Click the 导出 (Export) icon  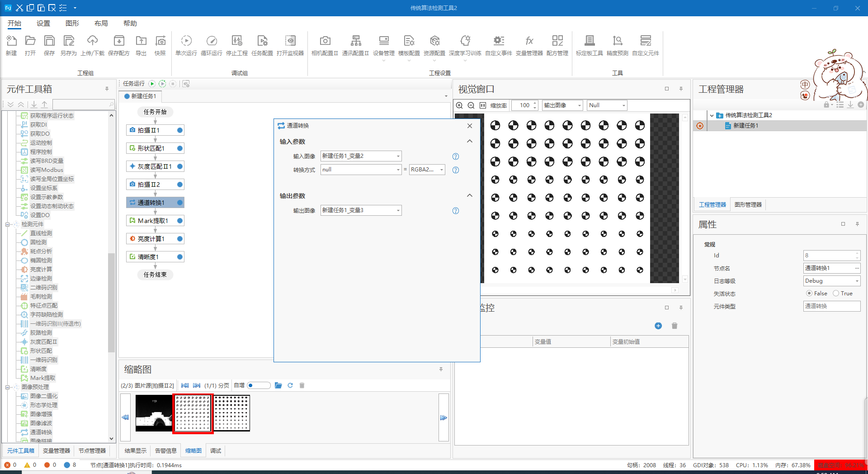point(141,45)
